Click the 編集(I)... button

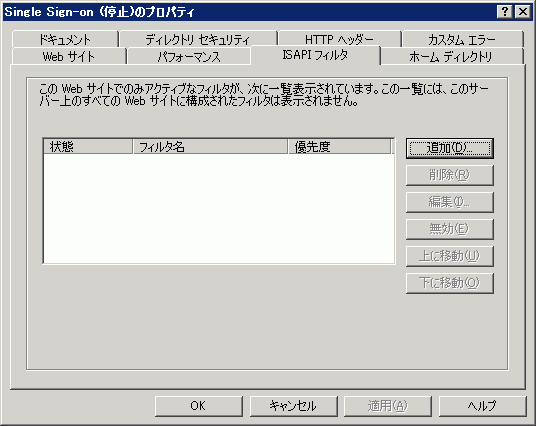[x=450, y=202]
